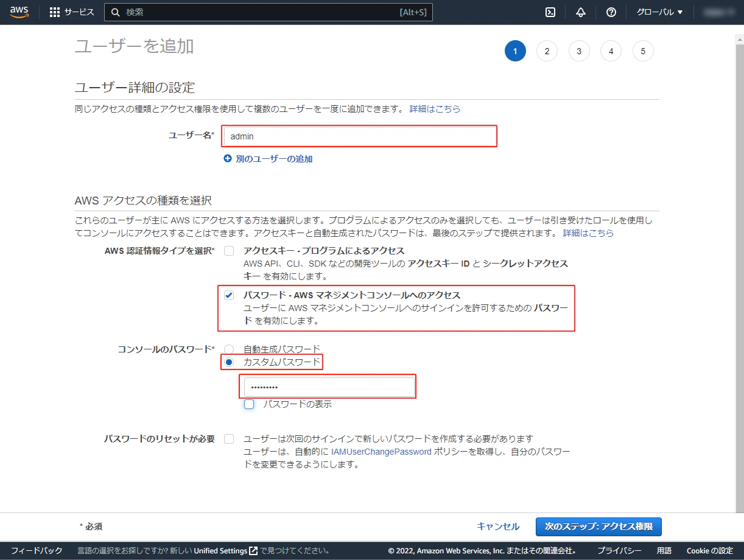Viewport: 744px width, 560px height.
Task: Click the plus icon for 別のユーザーの追加
Action: (x=228, y=159)
